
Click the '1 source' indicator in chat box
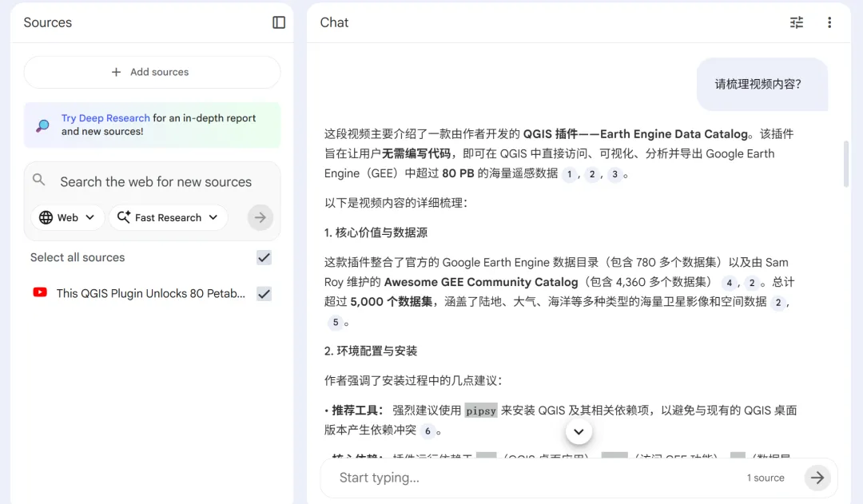(x=765, y=478)
